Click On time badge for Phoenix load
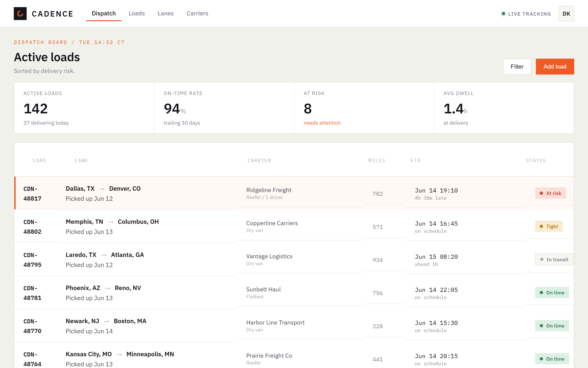 click(552, 293)
